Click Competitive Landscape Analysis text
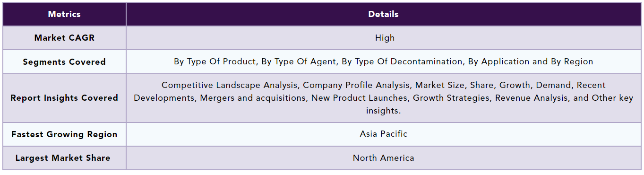The width and height of the screenshot is (644, 175). pos(230,85)
